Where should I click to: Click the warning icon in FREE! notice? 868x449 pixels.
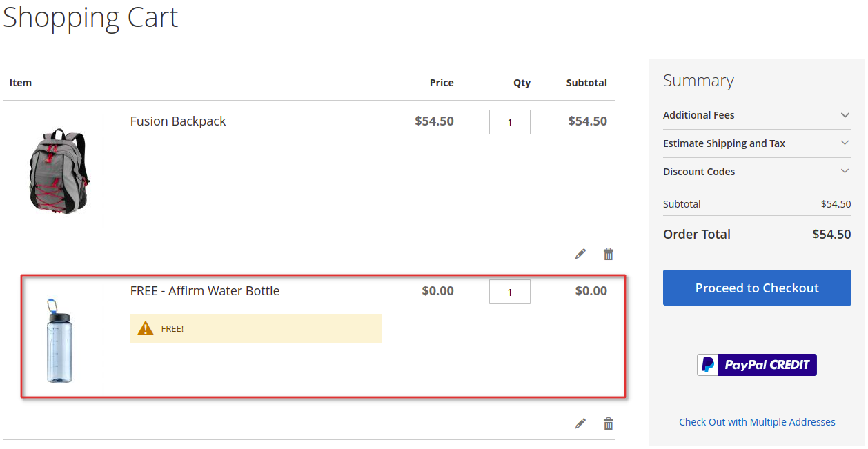click(146, 328)
